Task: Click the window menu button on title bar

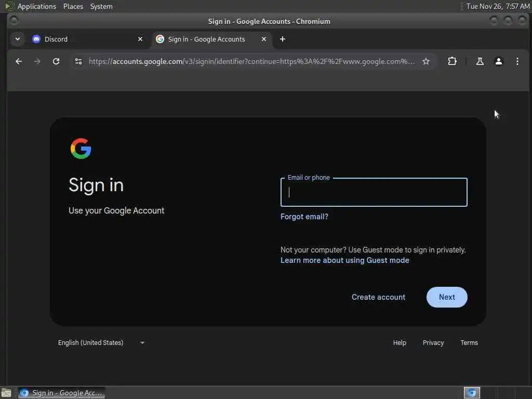Action: [x=14, y=21]
